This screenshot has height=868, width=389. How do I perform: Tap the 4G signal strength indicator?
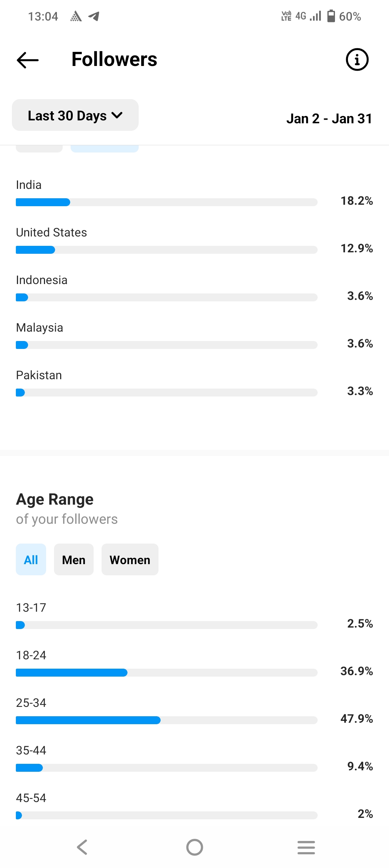pyautogui.click(x=308, y=16)
